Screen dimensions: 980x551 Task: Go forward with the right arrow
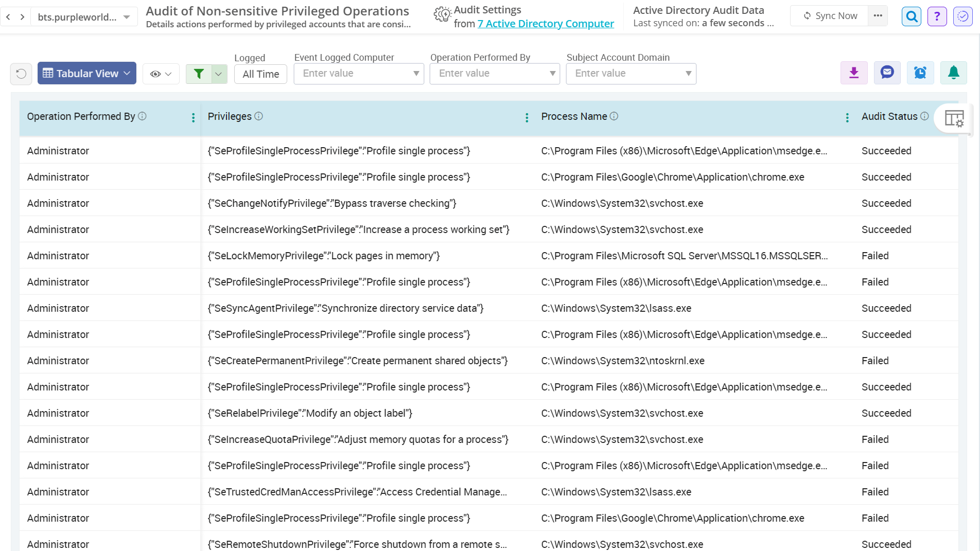[22, 17]
